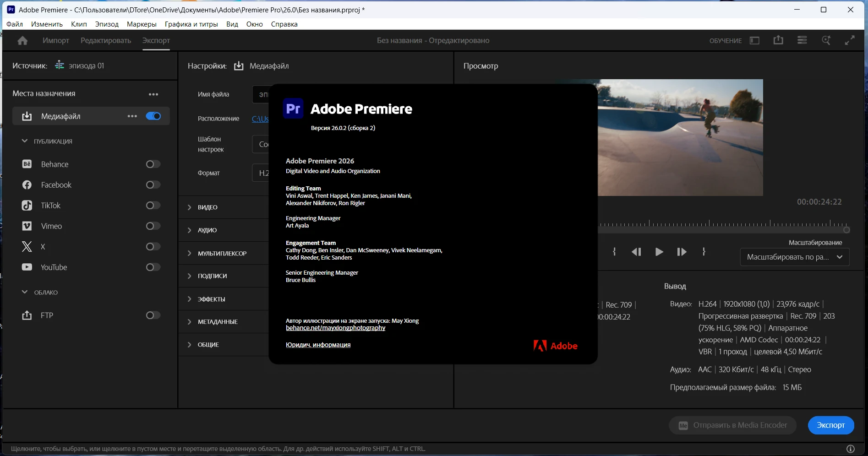The height and width of the screenshot is (456, 868).
Task: Click the blue Export button
Action: tap(830, 425)
